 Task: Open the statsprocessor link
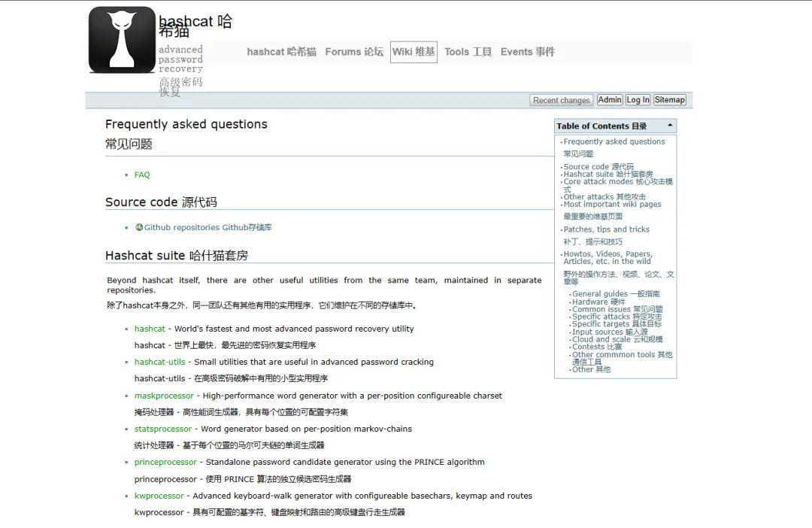pos(162,429)
